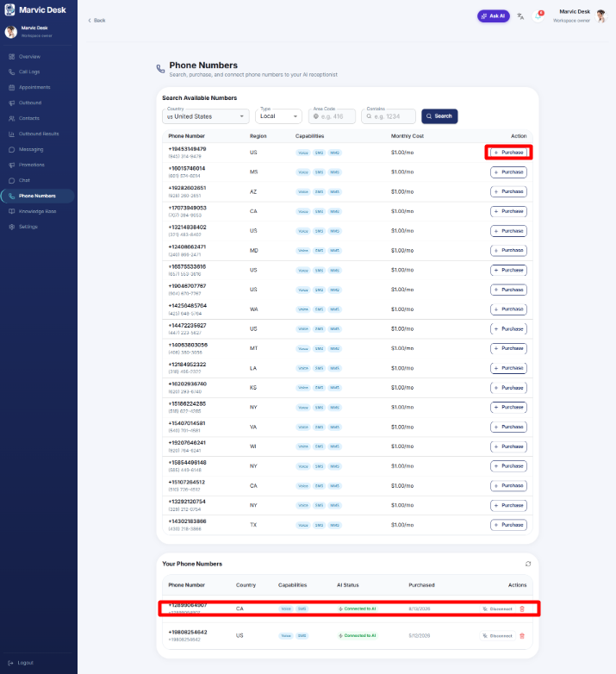Click the Ask AI button
Screen dimensions: 616x674
tap(494, 16)
